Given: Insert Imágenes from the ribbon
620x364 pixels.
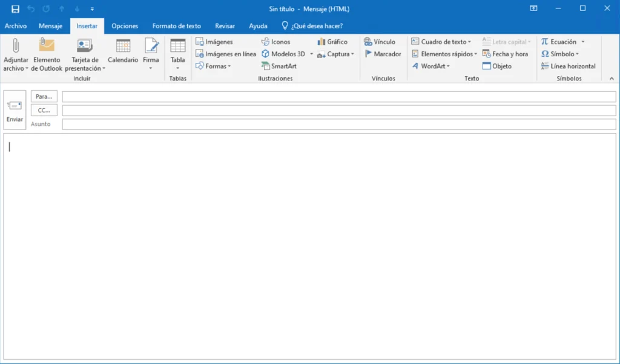Looking at the screenshot, I should tap(214, 42).
